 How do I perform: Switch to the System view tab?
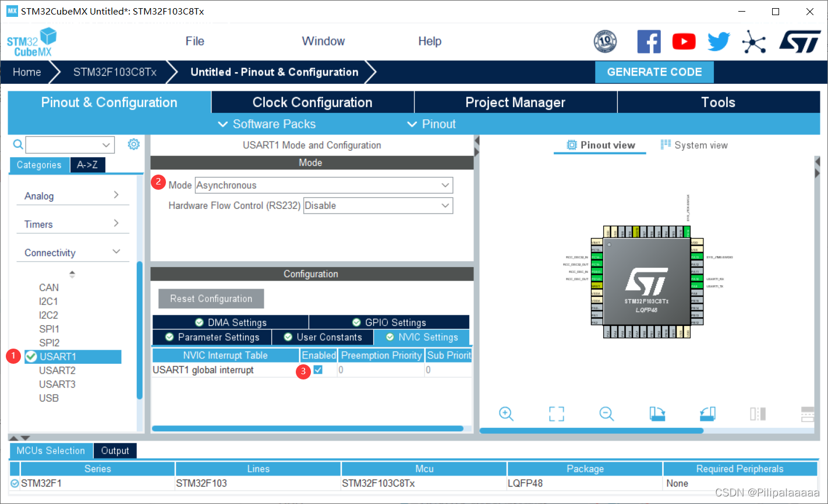[694, 145]
